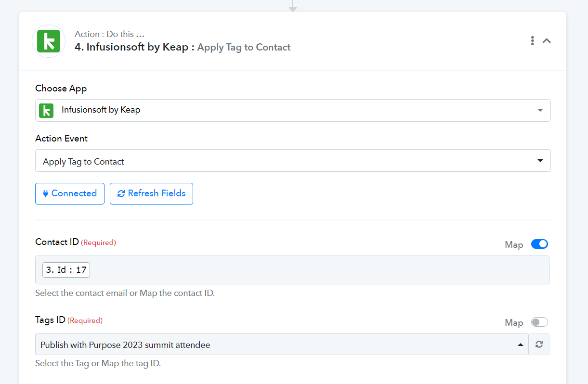Open the Action Event dropdown
The image size is (588, 384).
tap(293, 161)
